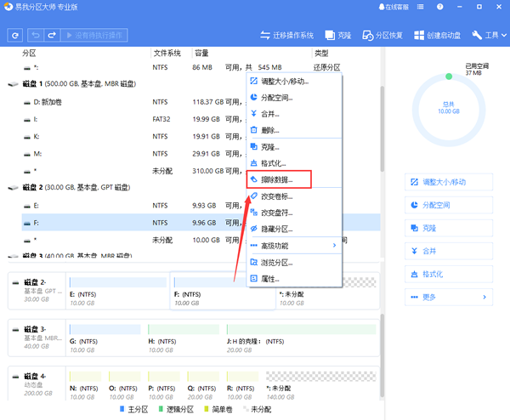Choose 浏览分区 in the context menu
The image size is (510, 420).
click(294, 262)
